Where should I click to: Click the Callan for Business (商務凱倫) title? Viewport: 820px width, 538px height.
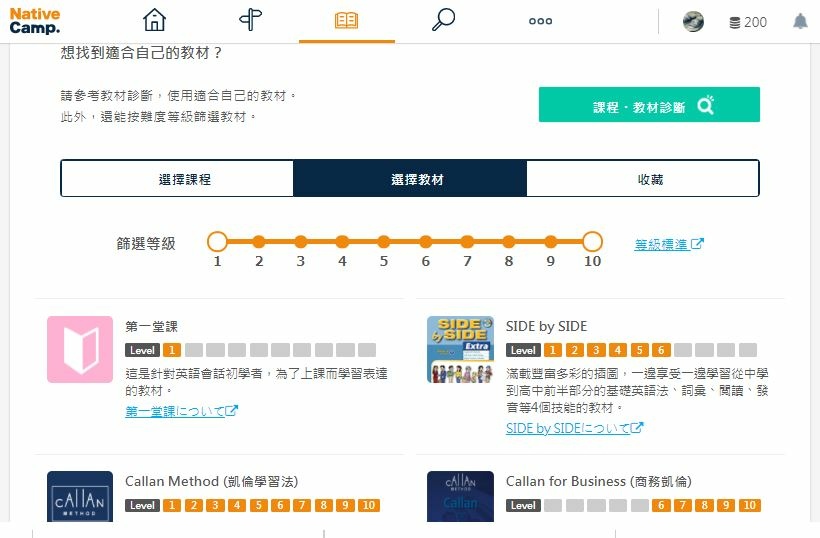[x=599, y=481]
